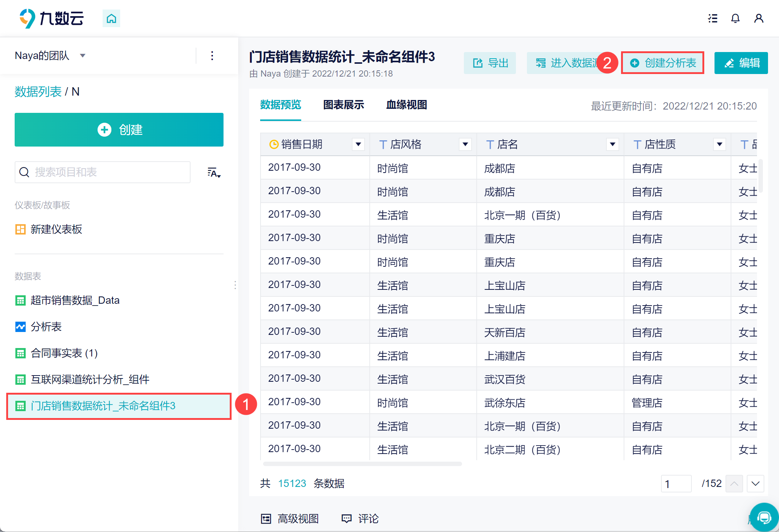Switch to the 血缘视图 tab
The height and width of the screenshot is (532, 779).
(406, 105)
